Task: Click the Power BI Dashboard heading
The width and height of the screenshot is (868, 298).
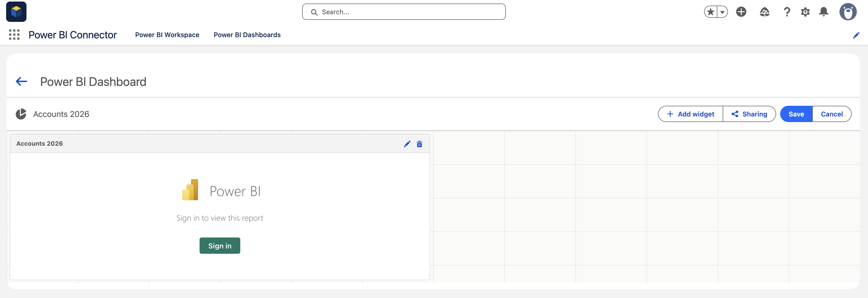Action: (x=93, y=82)
